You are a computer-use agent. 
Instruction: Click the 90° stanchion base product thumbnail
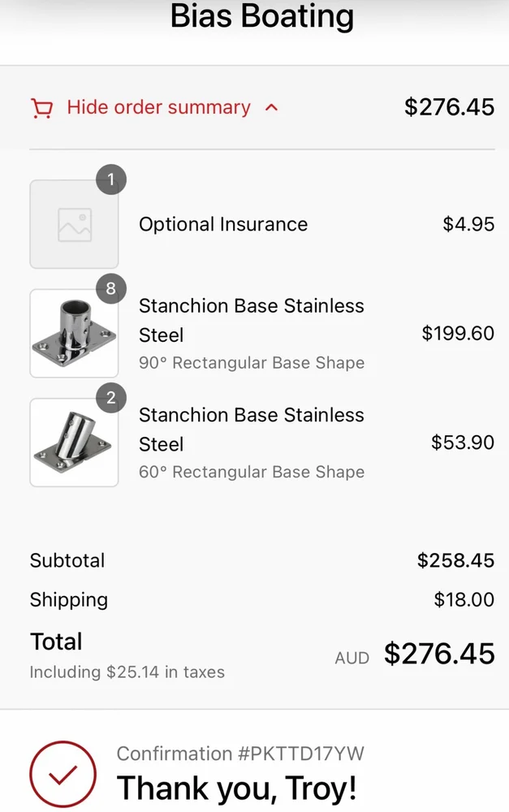74,334
